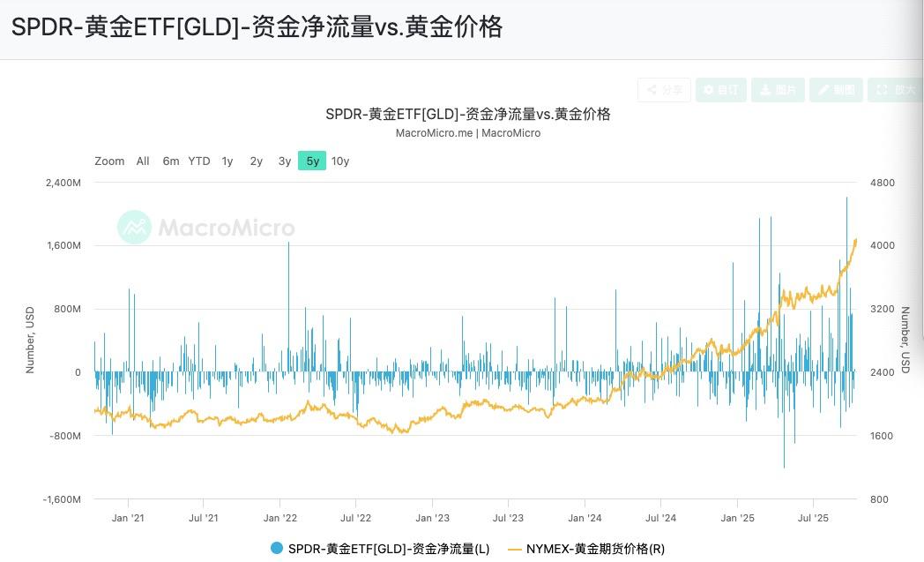
Task: Click the expand icon on the 放大 button
Action: pyautogui.click(x=879, y=89)
